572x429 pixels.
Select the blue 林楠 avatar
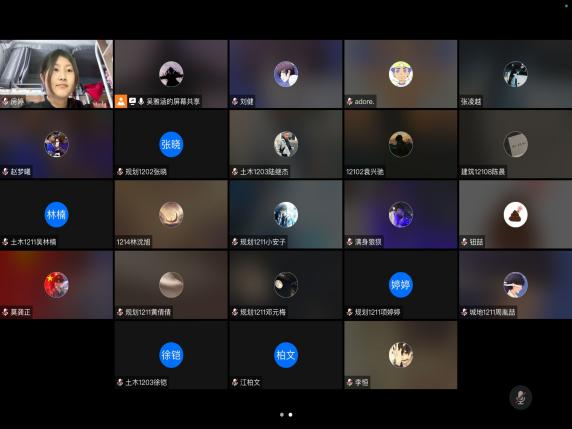(56, 214)
